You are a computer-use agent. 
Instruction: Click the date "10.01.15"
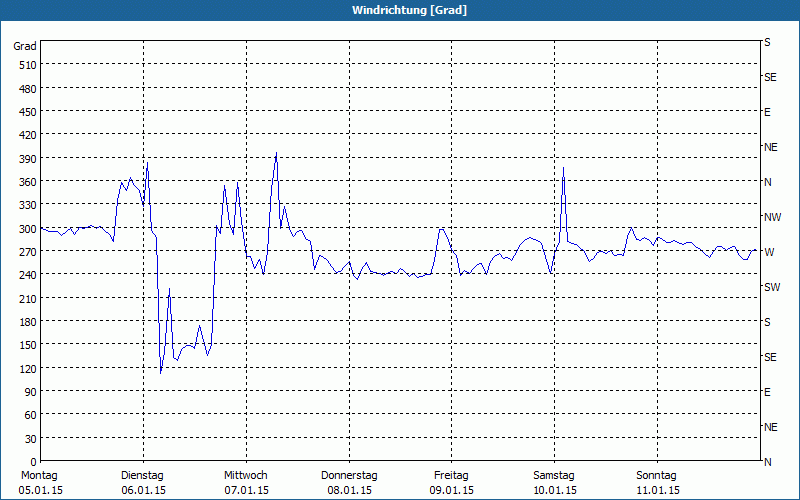coord(555,491)
